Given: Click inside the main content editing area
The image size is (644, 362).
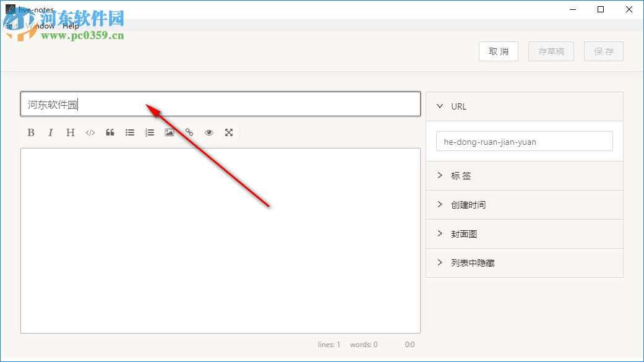Looking at the screenshot, I should [x=221, y=241].
